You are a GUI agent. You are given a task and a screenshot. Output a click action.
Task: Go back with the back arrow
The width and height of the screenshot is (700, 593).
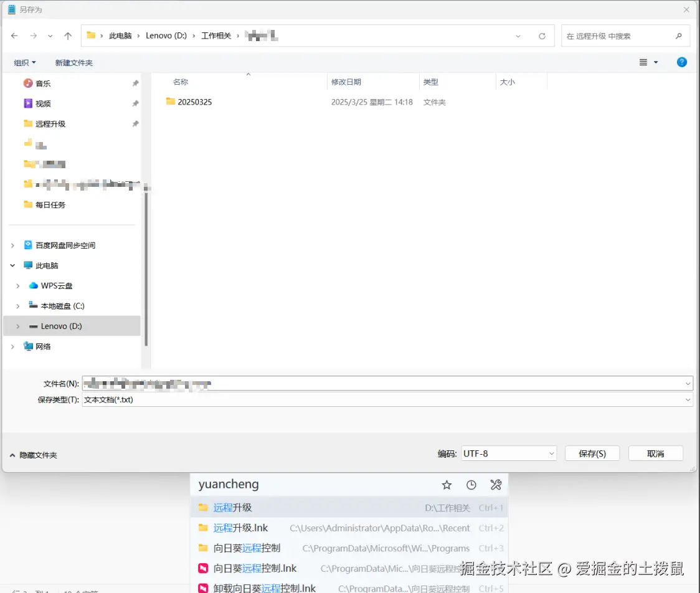[14, 36]
